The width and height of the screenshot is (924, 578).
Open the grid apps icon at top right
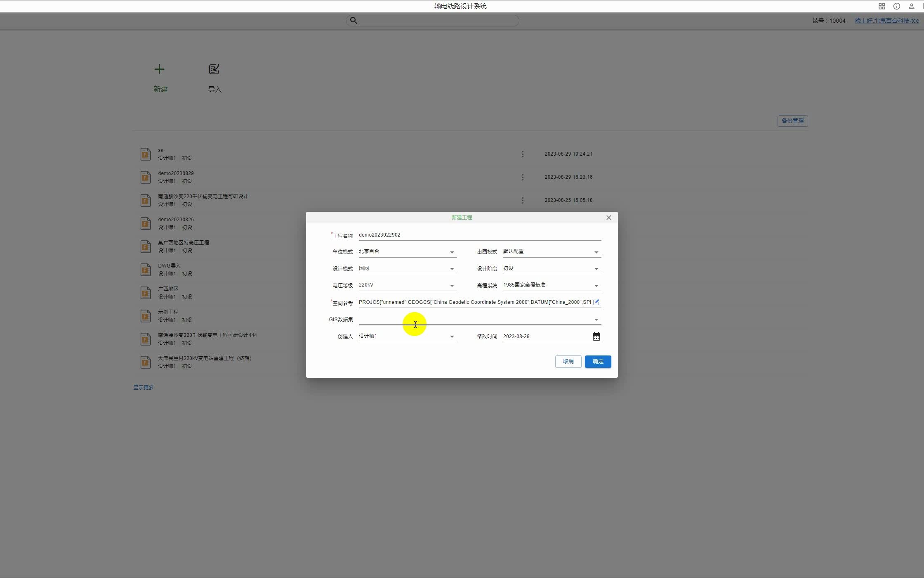pyautogui.click(x=882, y=6)
